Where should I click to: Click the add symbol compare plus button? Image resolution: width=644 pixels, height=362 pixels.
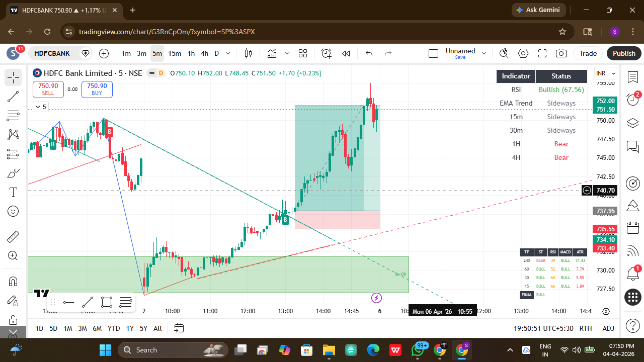click(x=104, y=53)
